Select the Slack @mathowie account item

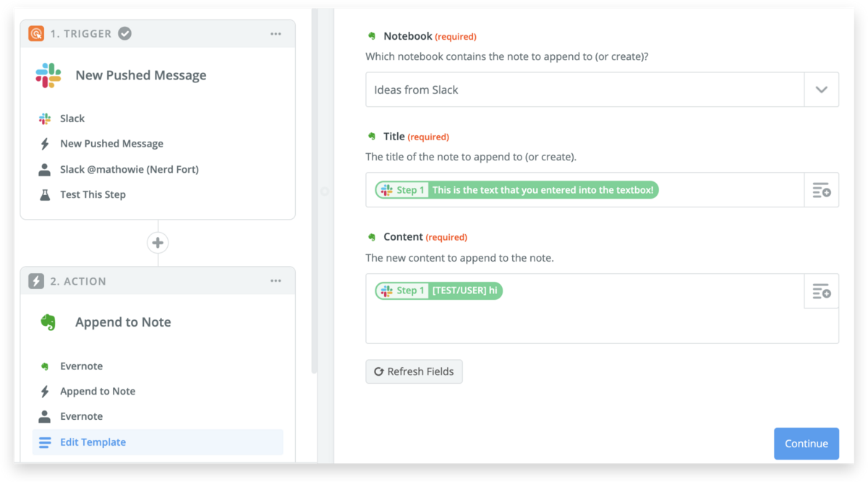(x=129, y=169)
